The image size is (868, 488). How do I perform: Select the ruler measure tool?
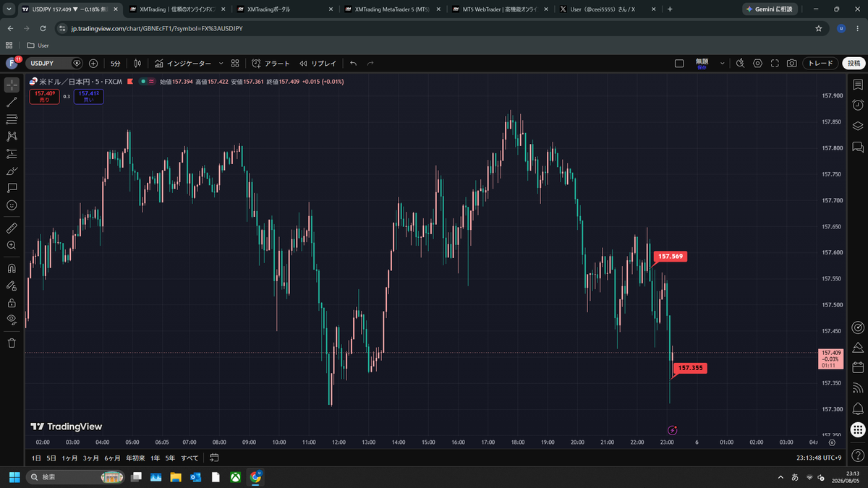(12, 228)
